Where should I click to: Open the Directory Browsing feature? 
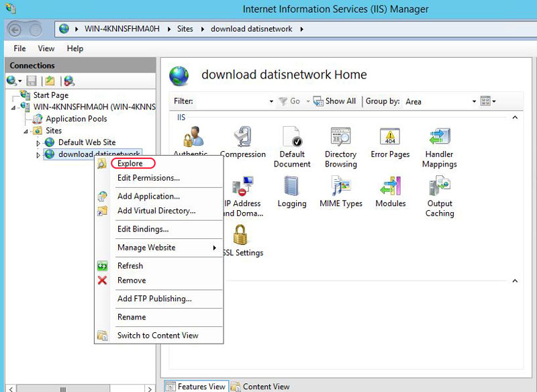341,147
